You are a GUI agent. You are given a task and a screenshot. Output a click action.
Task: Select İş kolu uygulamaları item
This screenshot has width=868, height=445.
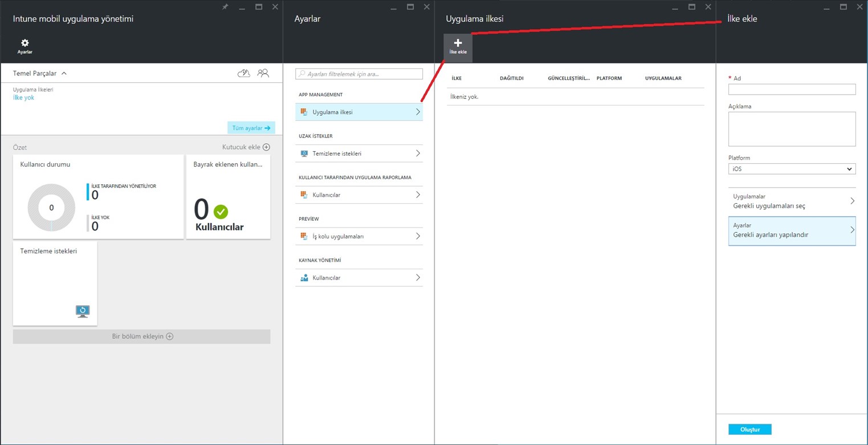click(359, 236)
